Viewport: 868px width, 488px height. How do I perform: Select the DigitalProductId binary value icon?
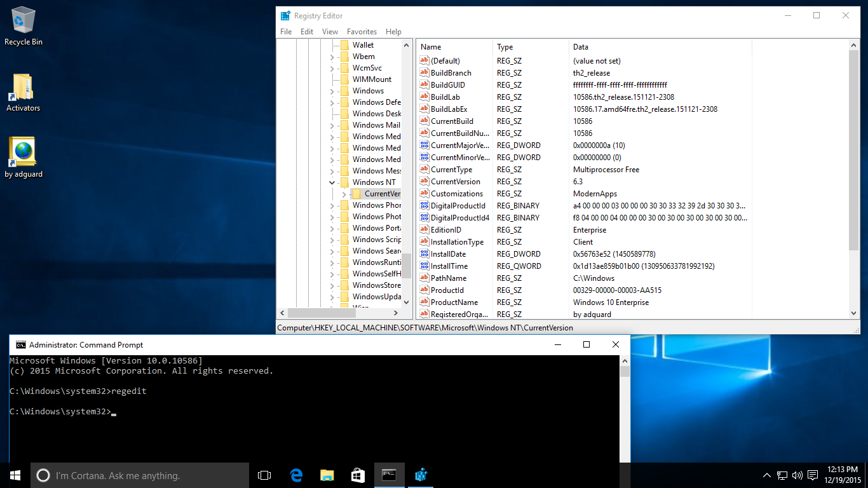point(424,206)
